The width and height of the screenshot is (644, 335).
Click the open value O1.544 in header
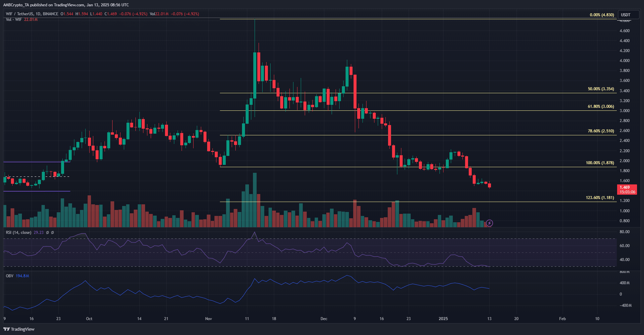(67, 14)
